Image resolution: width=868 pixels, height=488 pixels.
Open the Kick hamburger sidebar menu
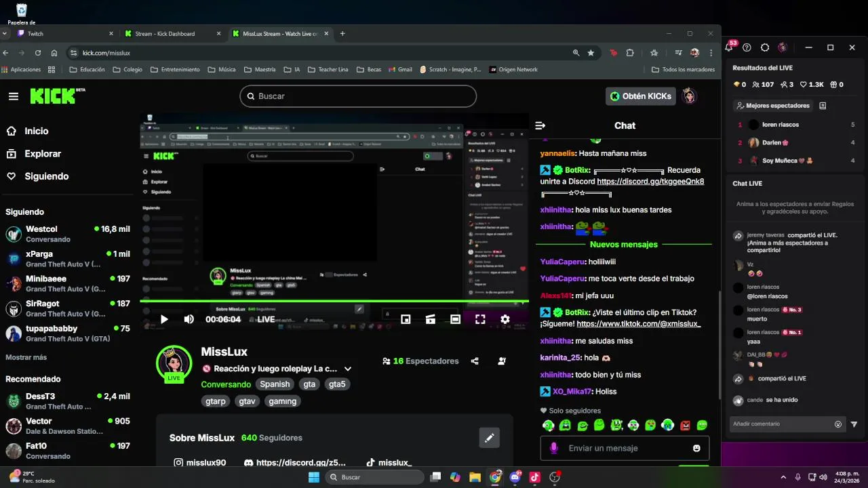click(x=14, y=96)
